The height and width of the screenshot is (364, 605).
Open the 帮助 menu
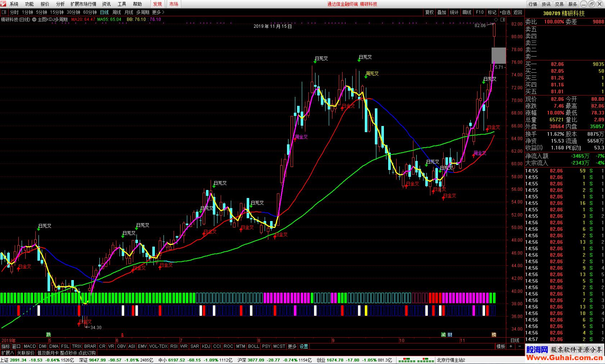(137, 4)
